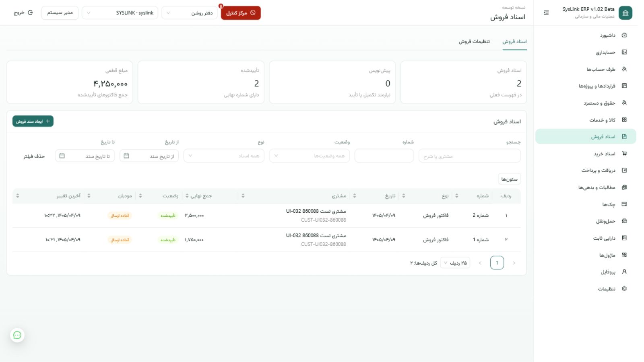Open تنظیمات settings sidebar entry
This screenshot has width=644, height=362.
coord(586,289)
